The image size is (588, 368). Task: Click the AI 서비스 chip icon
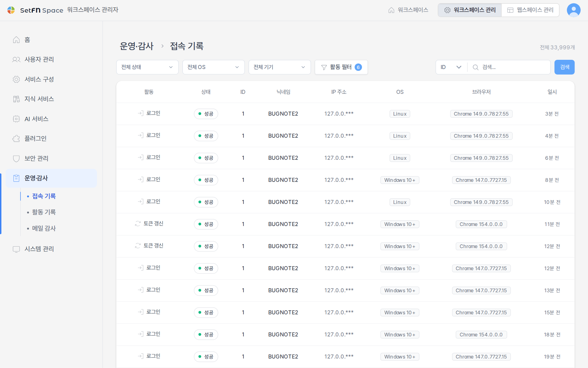pos(16,119)
